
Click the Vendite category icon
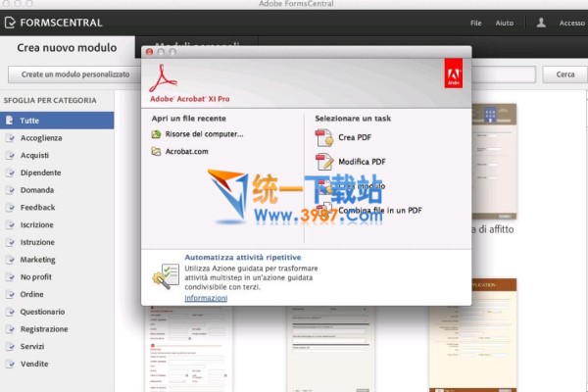coord(10,364)
